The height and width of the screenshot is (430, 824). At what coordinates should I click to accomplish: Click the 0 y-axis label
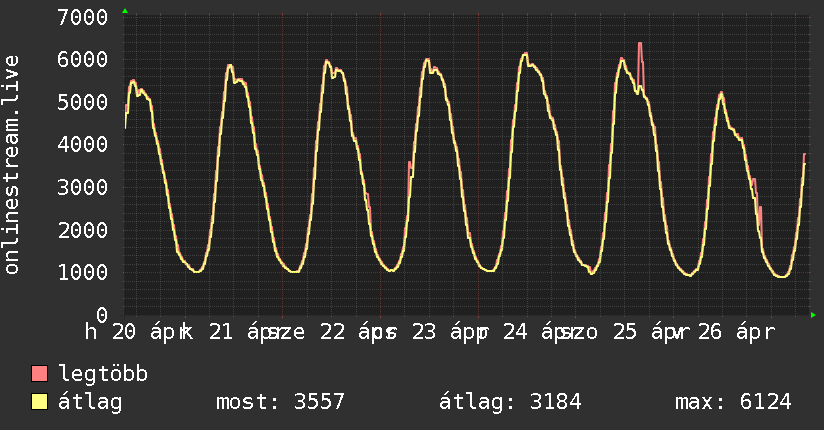point(103,315)
